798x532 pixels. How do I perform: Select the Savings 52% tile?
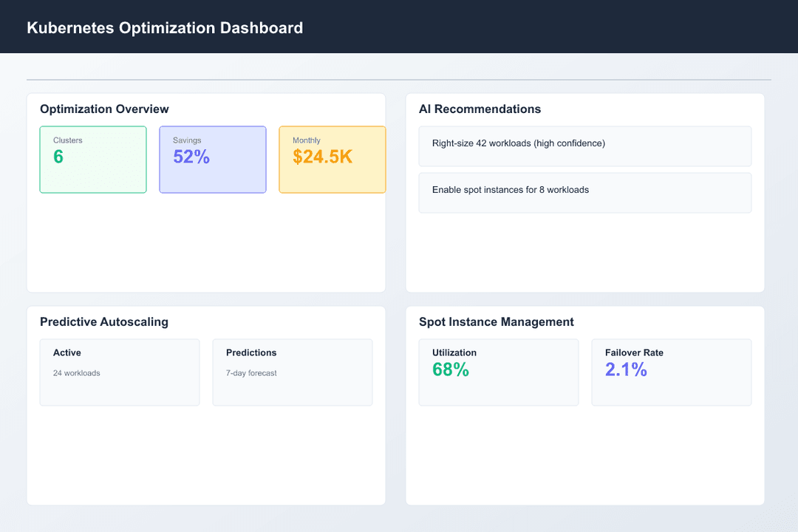(213, 160)
